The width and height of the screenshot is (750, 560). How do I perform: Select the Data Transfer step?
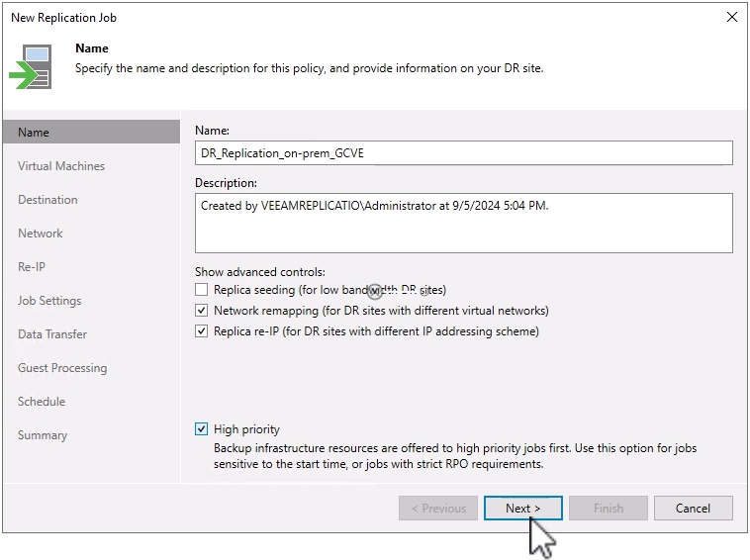[x=52, y=334]
